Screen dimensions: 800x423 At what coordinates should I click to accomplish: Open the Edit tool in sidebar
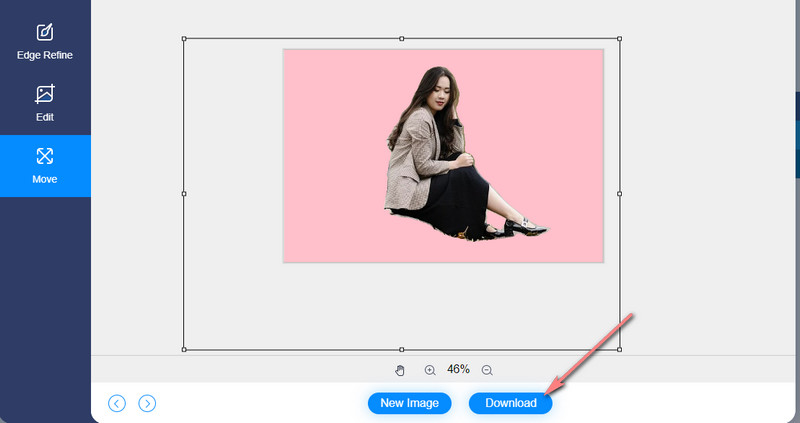point(45,103)
